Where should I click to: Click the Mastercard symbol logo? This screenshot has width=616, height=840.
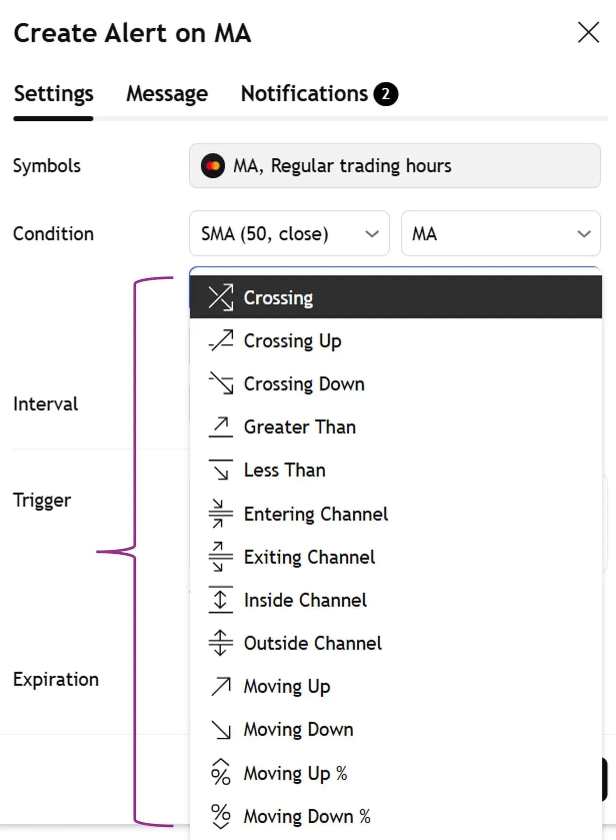click(213, 166)
